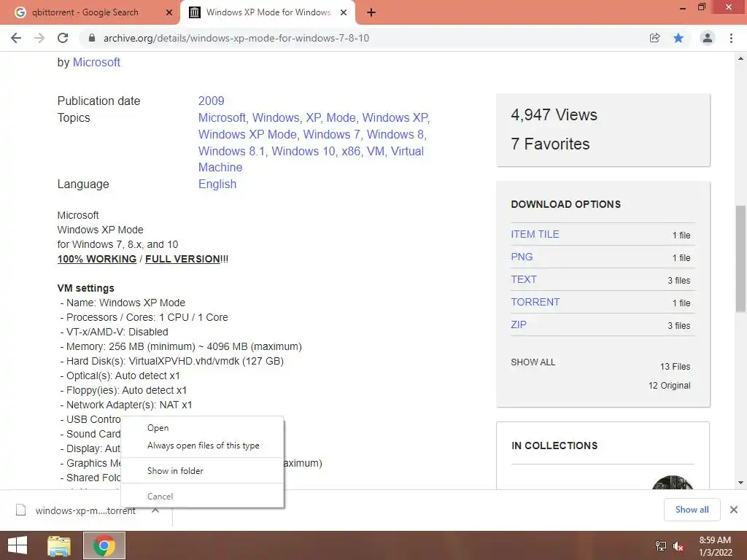Open the English language link
The image size is (747, 560).
tap(217, 184)
